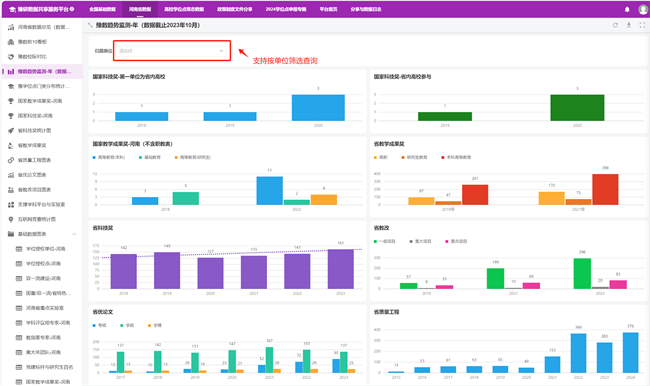This screenshot has height=386, width=650.
Task: Toggle 研究生教育 legend in 省教学成果奖 chart
Action: tap(414, 158)
